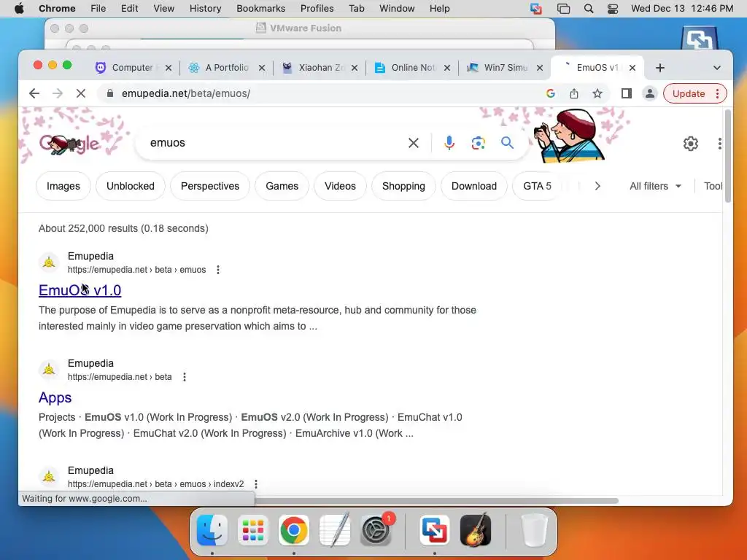The height and width of the screenshot is (560, 747).
Task: Start voice search with the microphone icon
Action: click(x=449, y=143)
